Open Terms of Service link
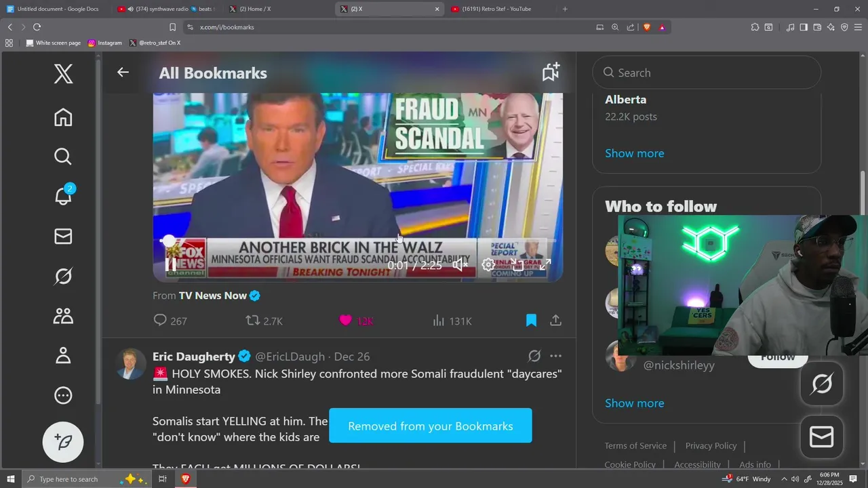 pyautogui.click(x=635, y=445)
